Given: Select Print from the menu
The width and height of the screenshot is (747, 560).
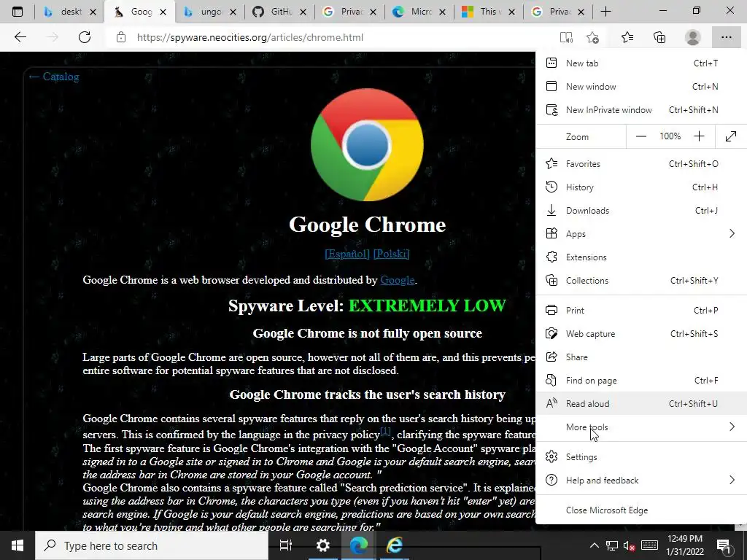Looking at the screenshot, I should coord(641,311).
